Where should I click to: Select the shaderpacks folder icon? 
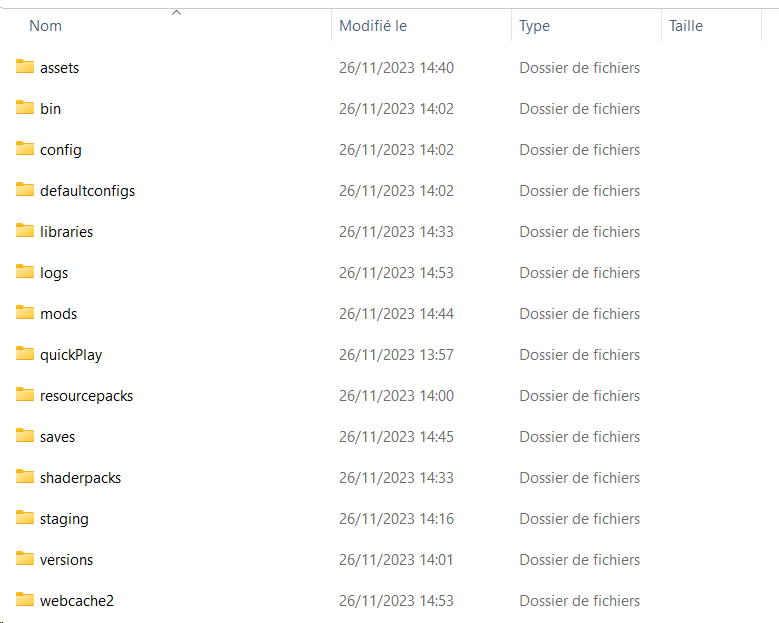tap(25, 477)
